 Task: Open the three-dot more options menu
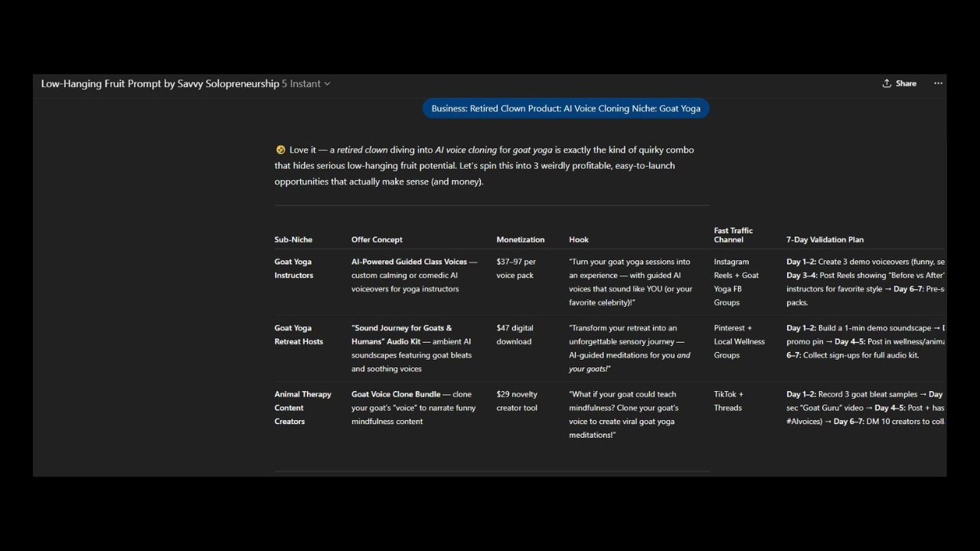[938, 83]
